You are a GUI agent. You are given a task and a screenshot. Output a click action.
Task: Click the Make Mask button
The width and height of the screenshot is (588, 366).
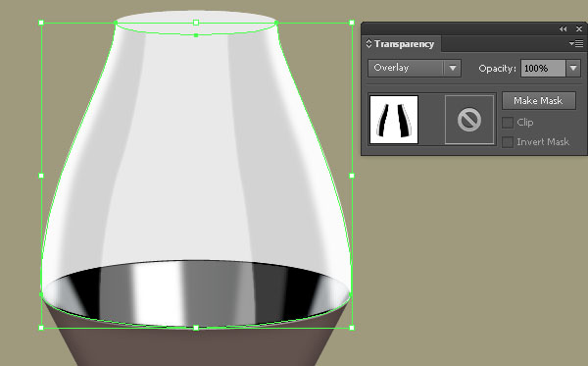point(538,101)
